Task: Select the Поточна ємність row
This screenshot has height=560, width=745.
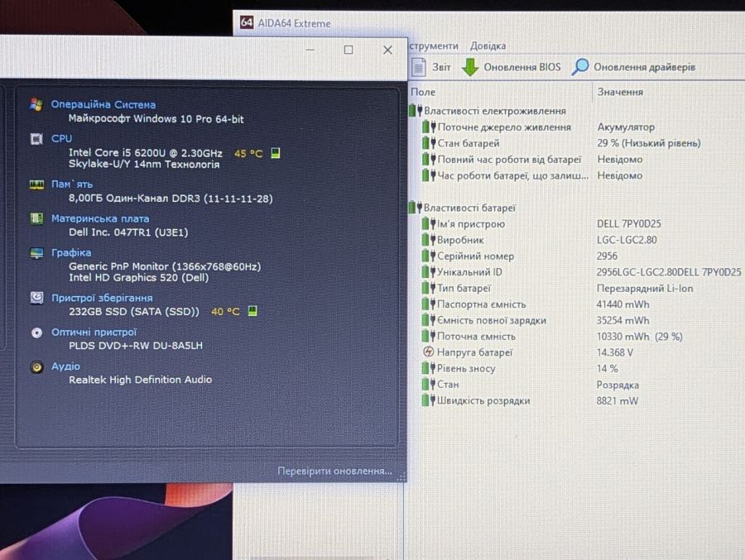Action: [552, 337]
